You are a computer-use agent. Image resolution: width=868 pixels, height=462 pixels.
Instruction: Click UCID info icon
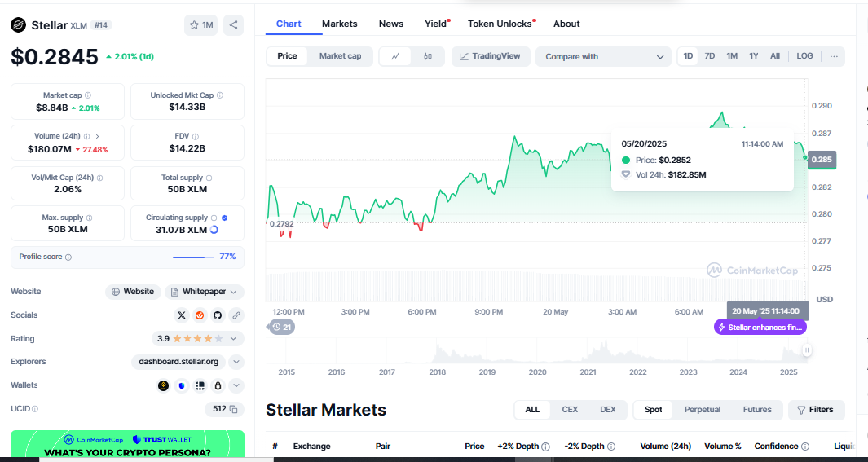pyautogui.click(x=35, y=409)
